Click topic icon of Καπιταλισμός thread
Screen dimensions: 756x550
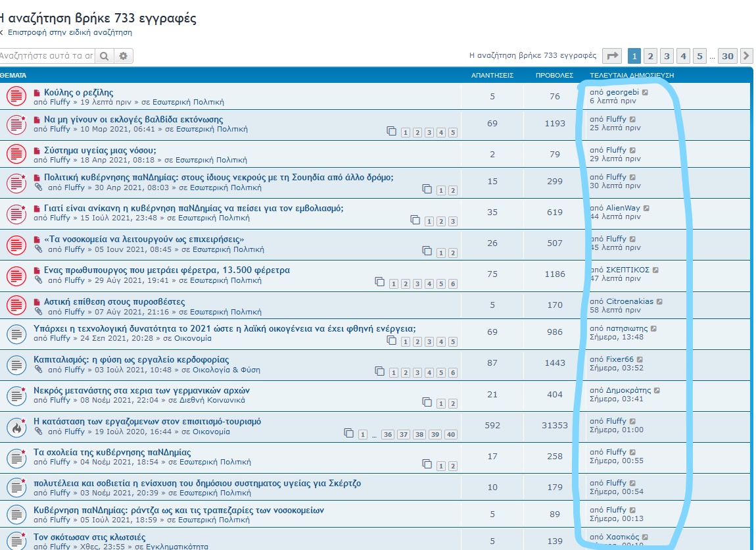16,364
